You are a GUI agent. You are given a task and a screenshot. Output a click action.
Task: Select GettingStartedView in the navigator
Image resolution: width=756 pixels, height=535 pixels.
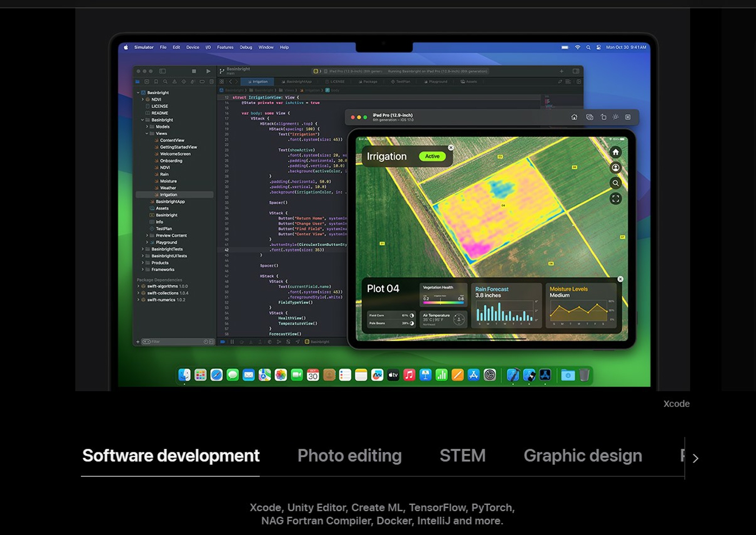[x=178, y=147]
